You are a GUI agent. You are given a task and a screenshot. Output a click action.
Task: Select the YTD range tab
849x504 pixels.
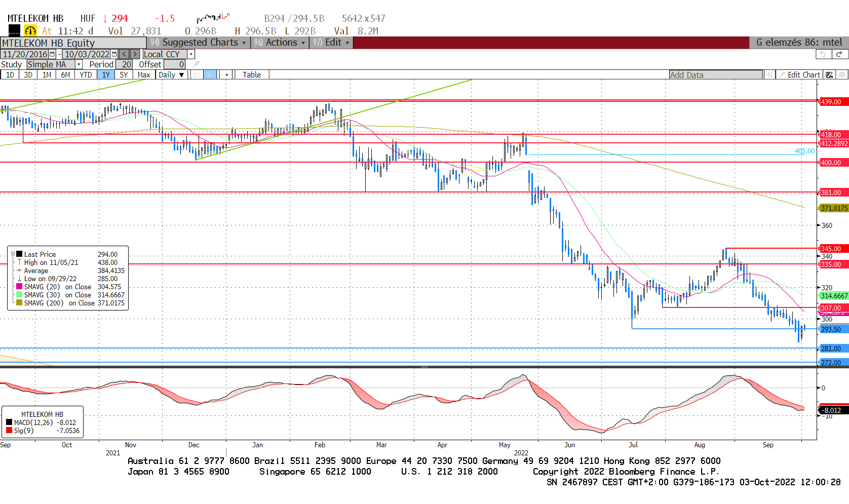(86, 74)
